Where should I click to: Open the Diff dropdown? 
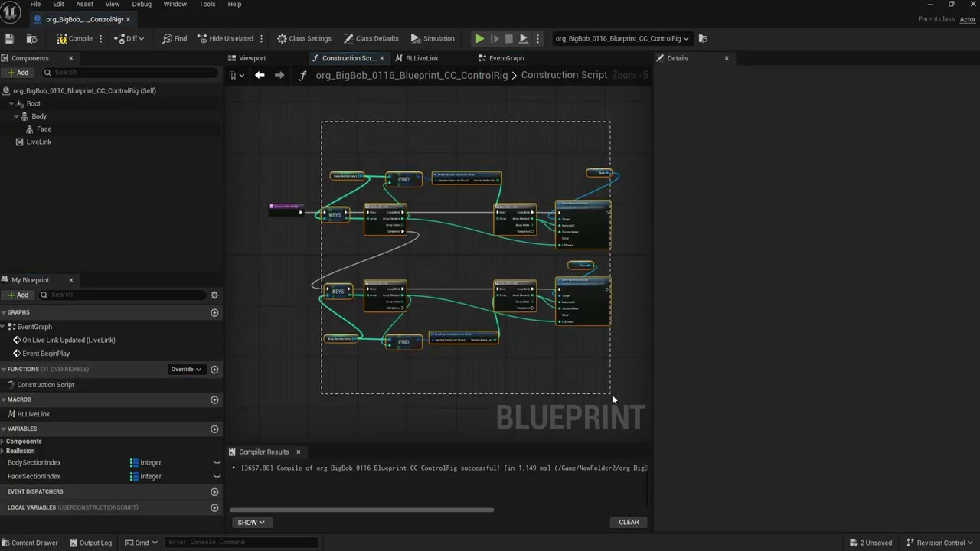tap(129, 38)
